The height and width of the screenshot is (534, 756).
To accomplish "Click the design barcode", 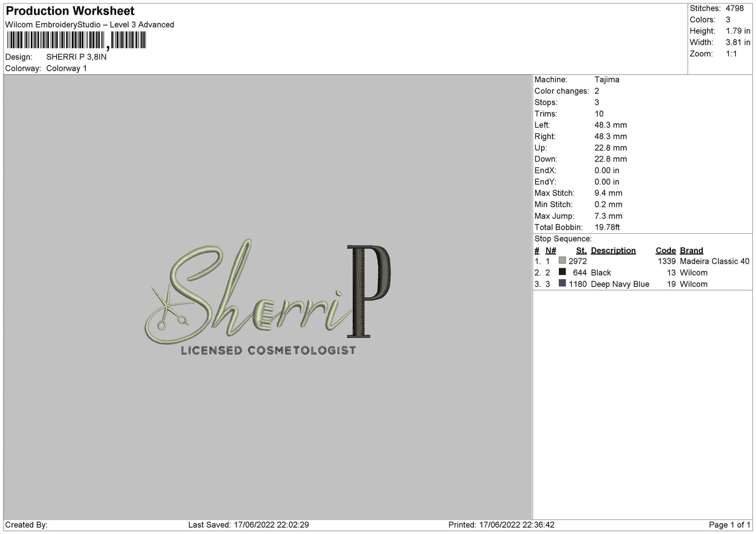I will [x=76, y=40].
